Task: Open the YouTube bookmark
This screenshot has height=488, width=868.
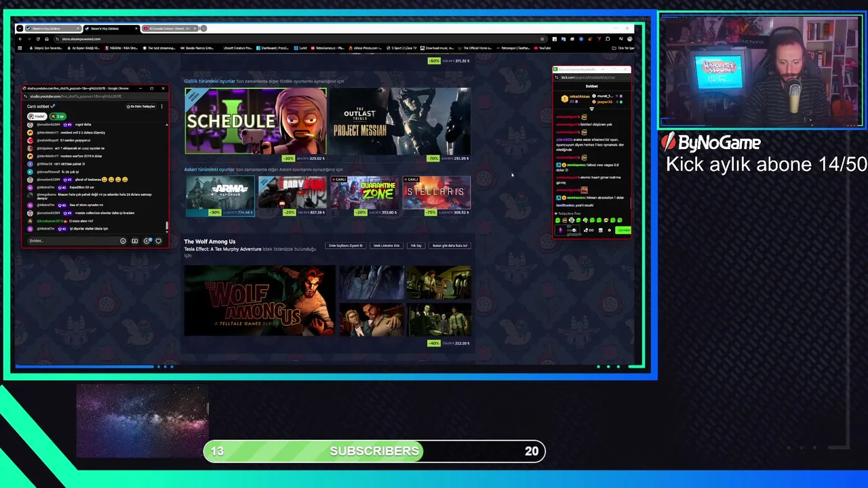Action: (541, 48)
